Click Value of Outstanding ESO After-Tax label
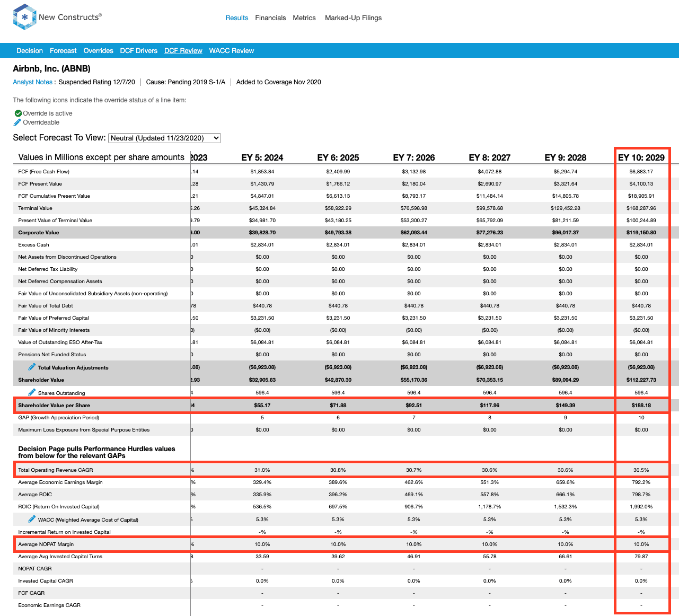This screenshot has height=616, width=679. (x=60, y=342)
